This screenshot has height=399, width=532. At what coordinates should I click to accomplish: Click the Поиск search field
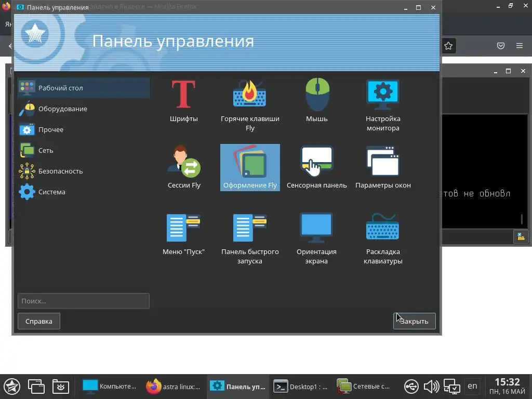[84, 301]
